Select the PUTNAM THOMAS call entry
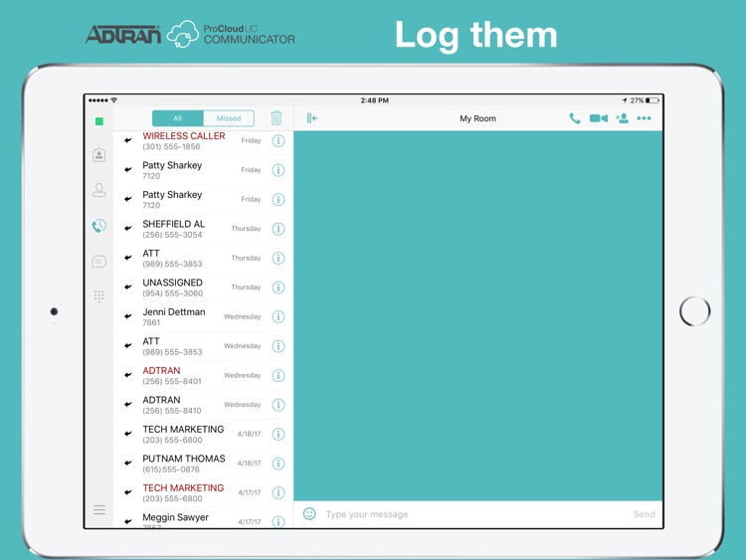The height and width of the screenshot is (560, 746). click(203, 464)
